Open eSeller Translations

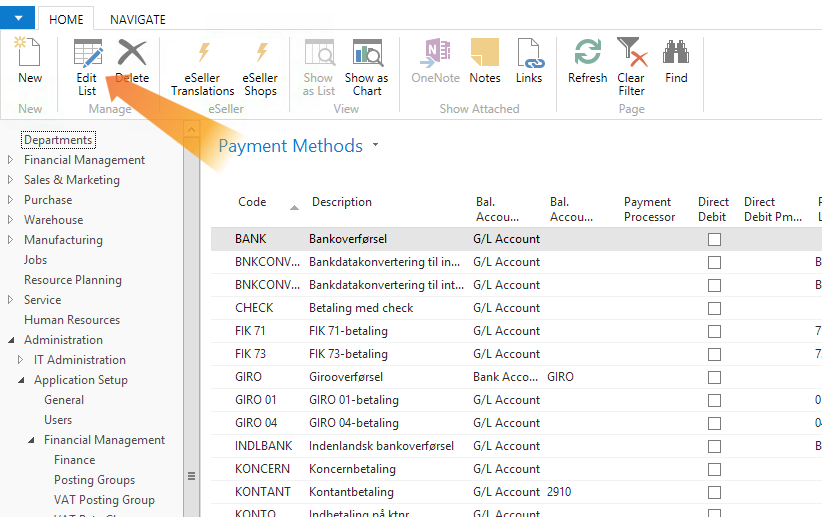click(x=202, y=68)
